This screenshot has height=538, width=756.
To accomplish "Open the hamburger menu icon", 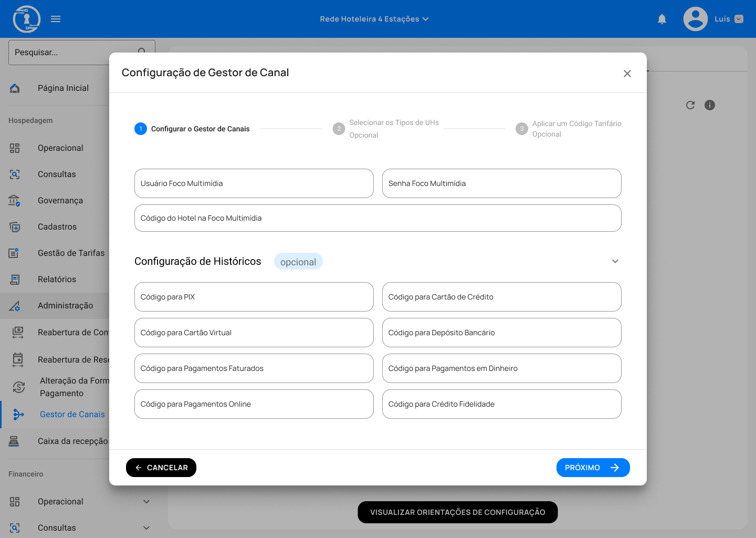I will tap(56, 19).
